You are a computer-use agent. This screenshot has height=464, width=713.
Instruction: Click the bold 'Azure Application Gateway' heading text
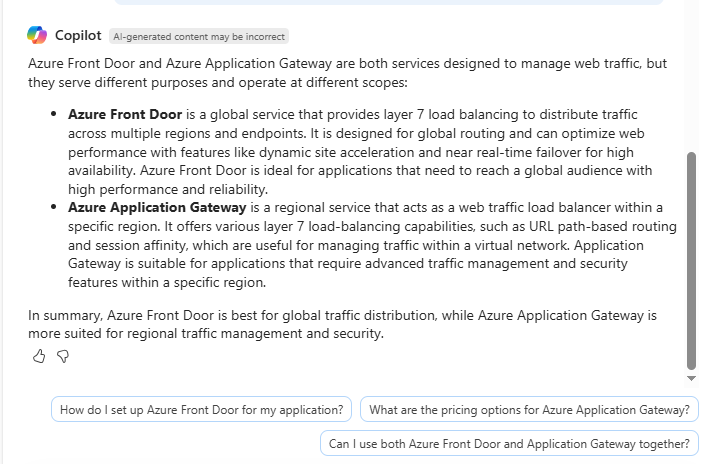coord(157,208)
